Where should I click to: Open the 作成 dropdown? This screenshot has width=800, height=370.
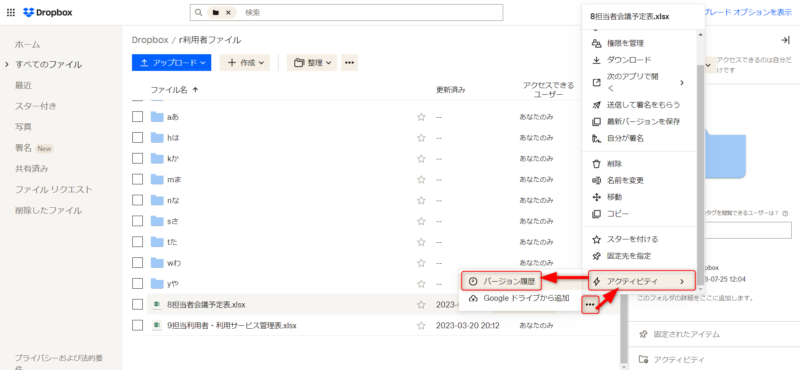pyautogui.click(x=245, y=63)
